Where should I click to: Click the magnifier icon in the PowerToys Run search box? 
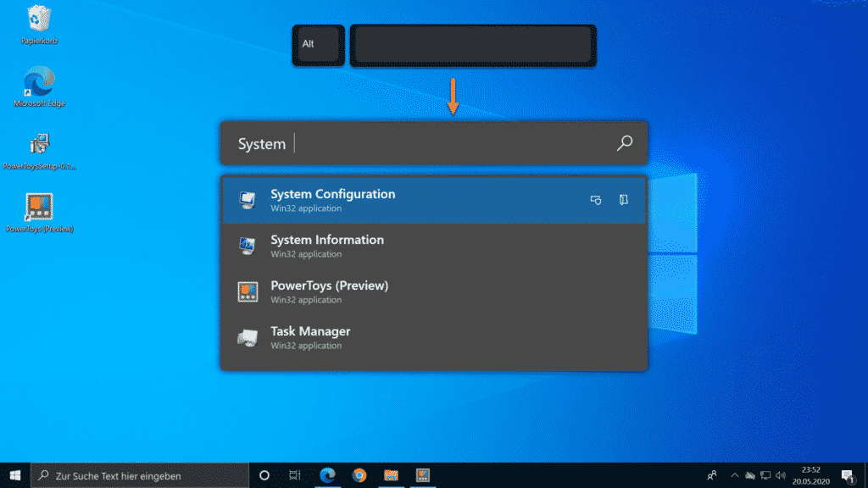pos(625,143)
